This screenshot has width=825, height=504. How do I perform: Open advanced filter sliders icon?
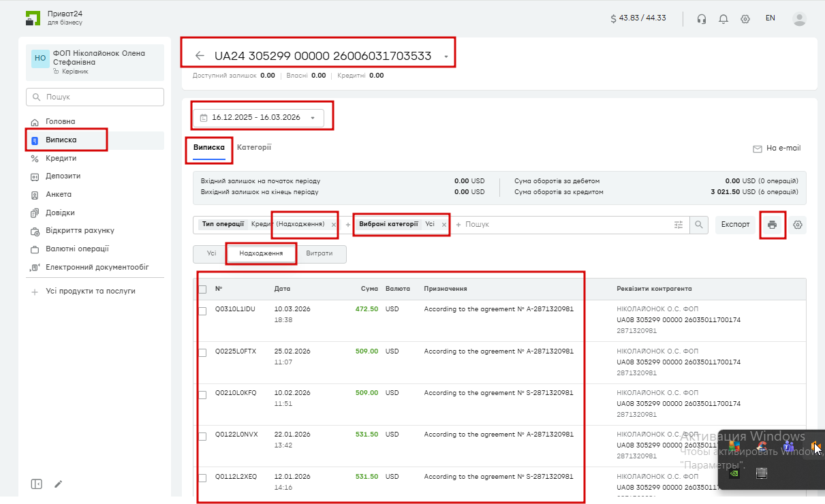tap(679, 225)
